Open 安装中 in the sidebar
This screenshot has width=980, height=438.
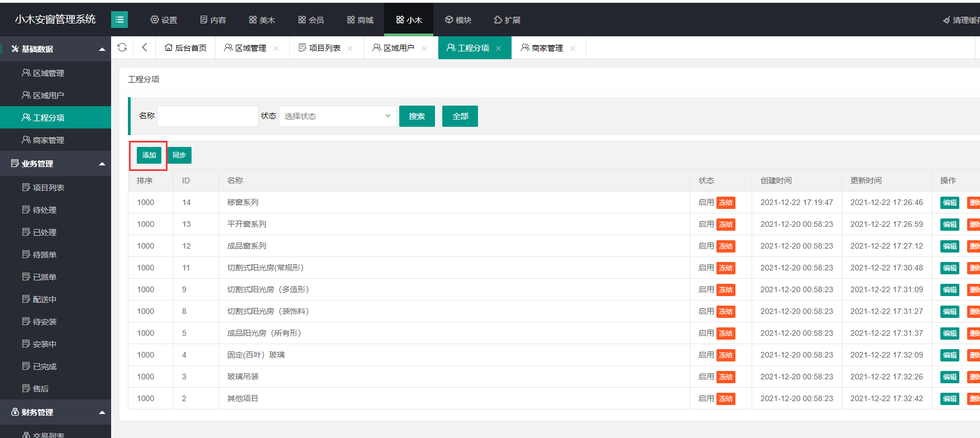coord(55,344)
